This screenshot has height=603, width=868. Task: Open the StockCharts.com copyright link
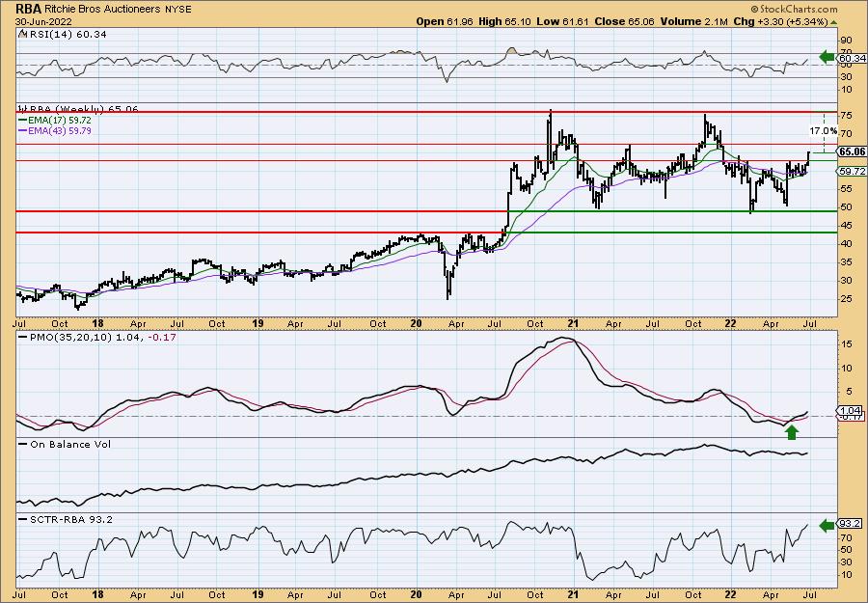(794, 10)
